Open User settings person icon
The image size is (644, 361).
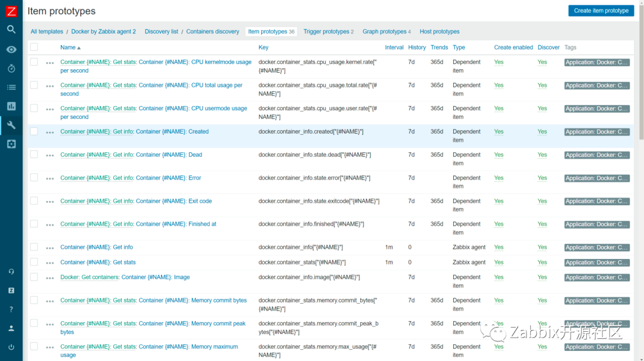coord(11,328)
